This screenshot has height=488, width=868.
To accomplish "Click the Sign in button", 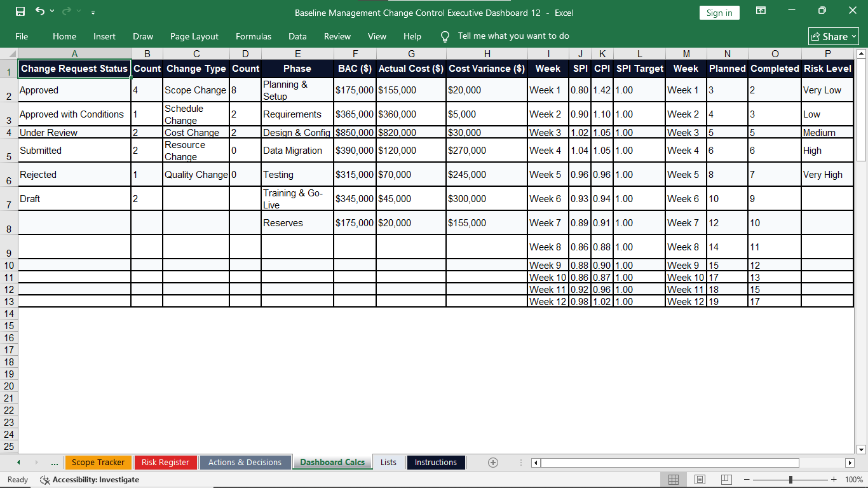I will (x=719, y=13).
